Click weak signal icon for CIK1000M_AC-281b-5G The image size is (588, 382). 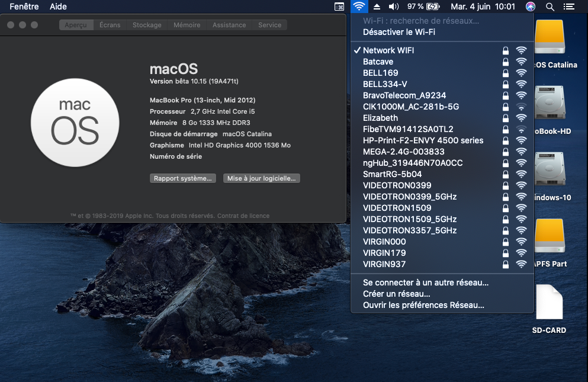pyautogui.click(x=521, y=107)
